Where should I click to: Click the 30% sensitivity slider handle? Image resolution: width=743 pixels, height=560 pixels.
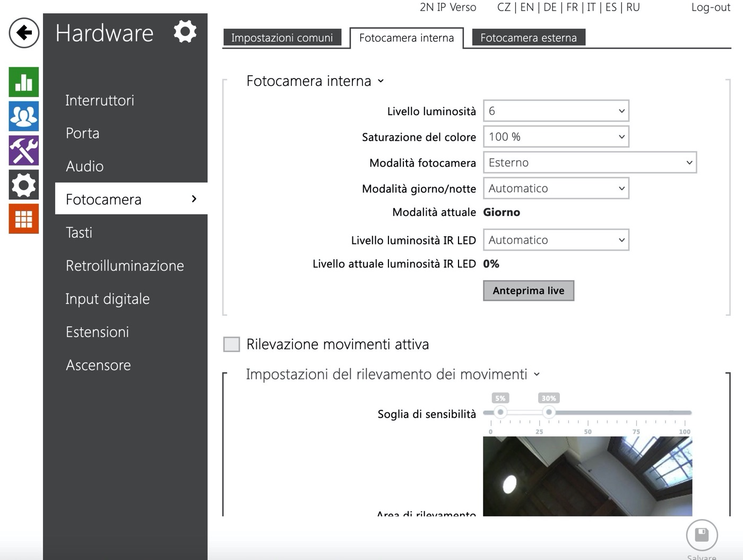coord(549,412)
